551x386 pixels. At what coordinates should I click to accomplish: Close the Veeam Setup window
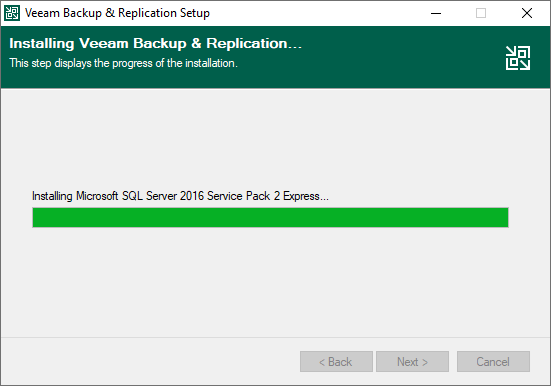[x=527, y=13]
